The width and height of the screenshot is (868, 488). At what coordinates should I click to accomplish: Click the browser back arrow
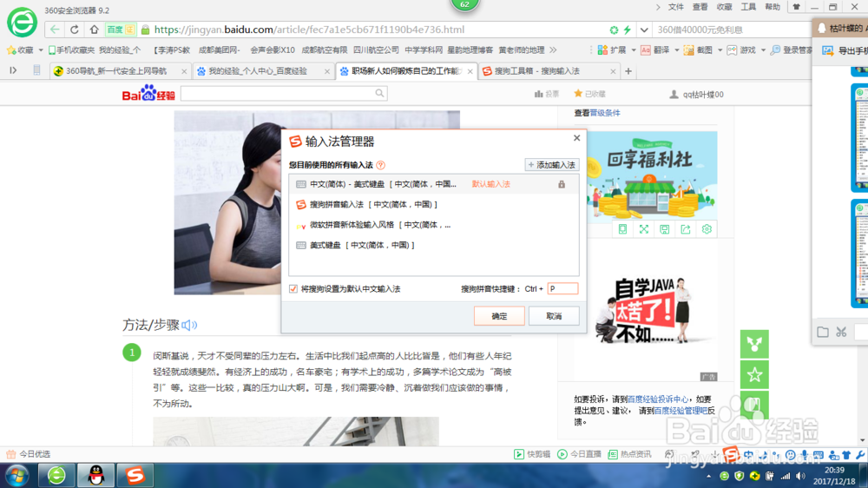54,30
